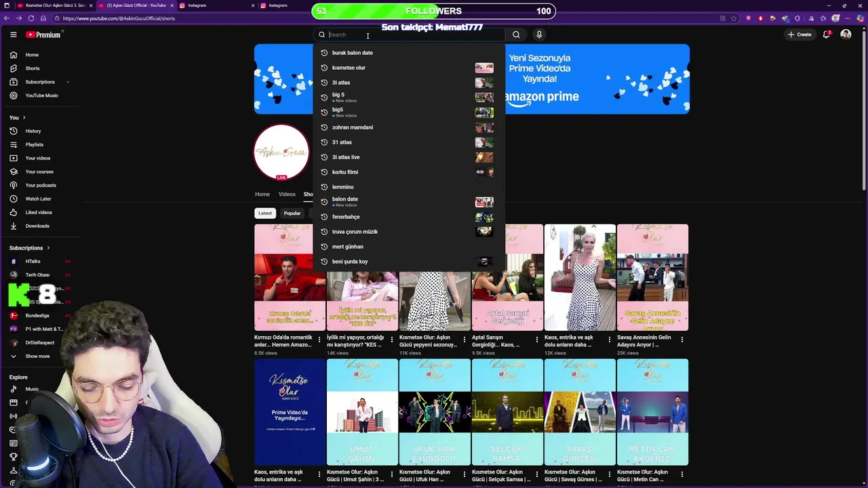Choose 'kısmetse olur' search suggestion
This screenshot has width=868, height=488.
(x=409, y=68)
